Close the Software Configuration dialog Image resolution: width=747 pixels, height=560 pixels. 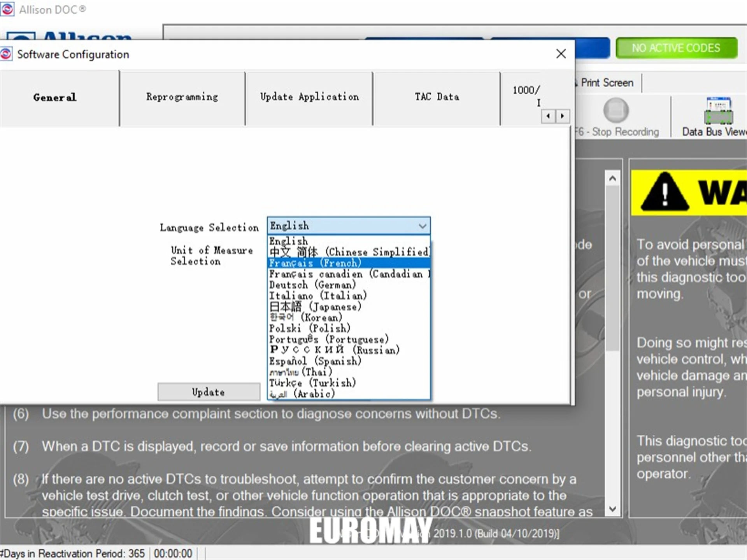point(561,54)
